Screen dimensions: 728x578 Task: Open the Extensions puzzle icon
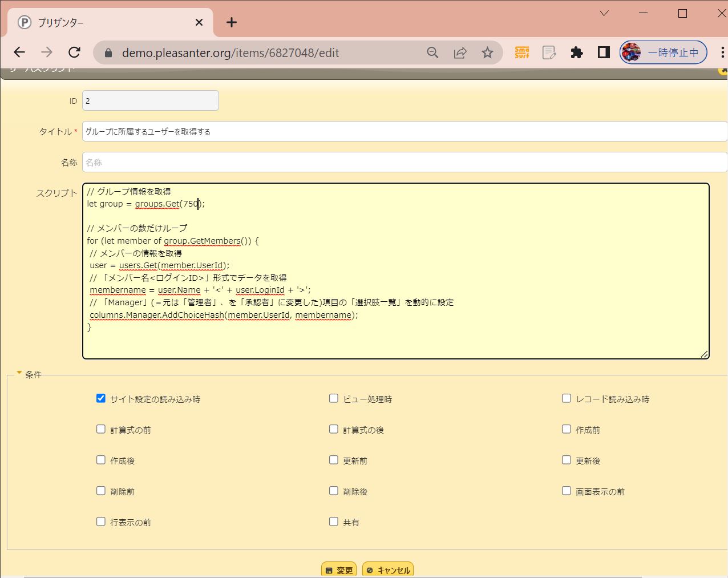[x=577, y=52]
